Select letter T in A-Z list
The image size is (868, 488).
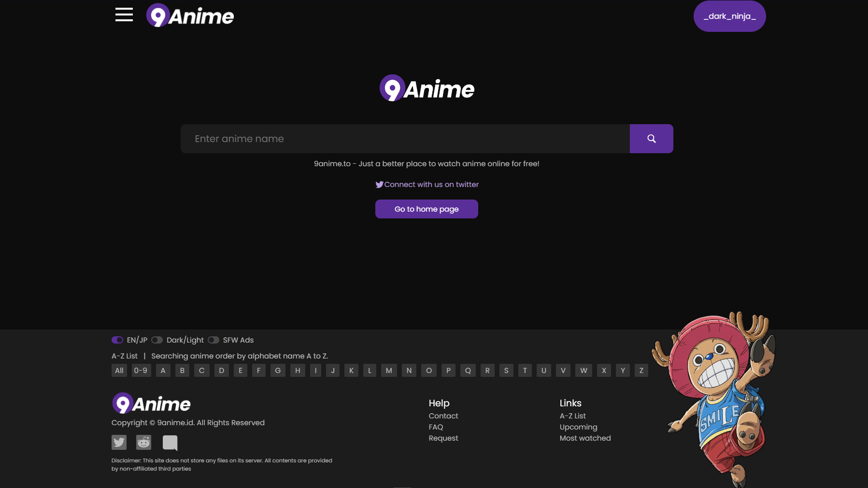tap(525, 371)
